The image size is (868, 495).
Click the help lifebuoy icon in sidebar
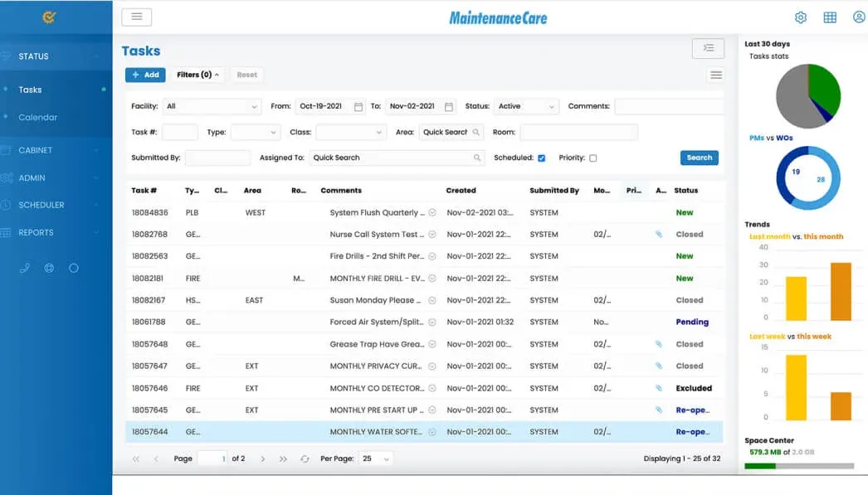[49, 269]
